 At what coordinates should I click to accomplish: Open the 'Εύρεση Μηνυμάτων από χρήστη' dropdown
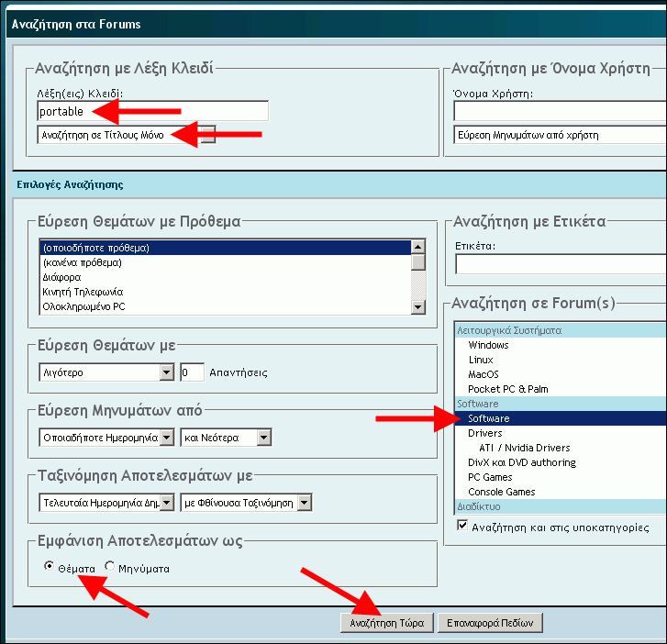[x=561, y=135]
